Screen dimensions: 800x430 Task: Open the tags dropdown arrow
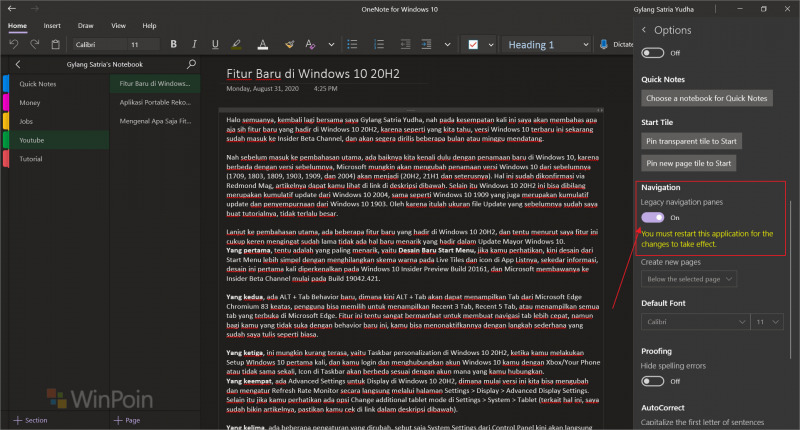[x=491, y=44]
